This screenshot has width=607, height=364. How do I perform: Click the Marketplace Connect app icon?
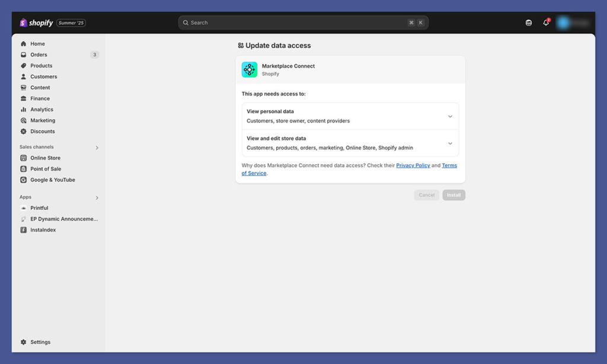[x=248, y=69]
